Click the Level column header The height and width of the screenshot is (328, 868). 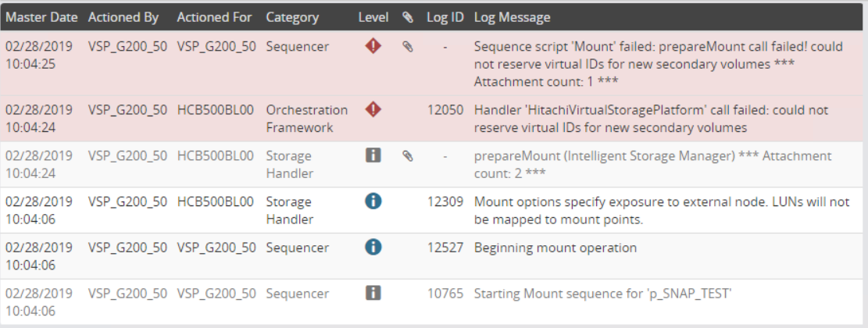(373, 17)
